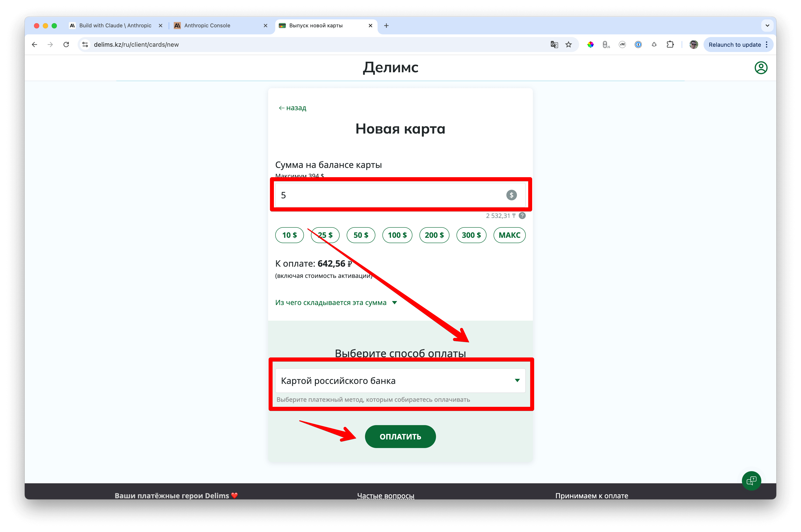This screenshot has height=532, width=801.
Task: Click the translate page icon in address bar
Action: (x=554, y=45)
